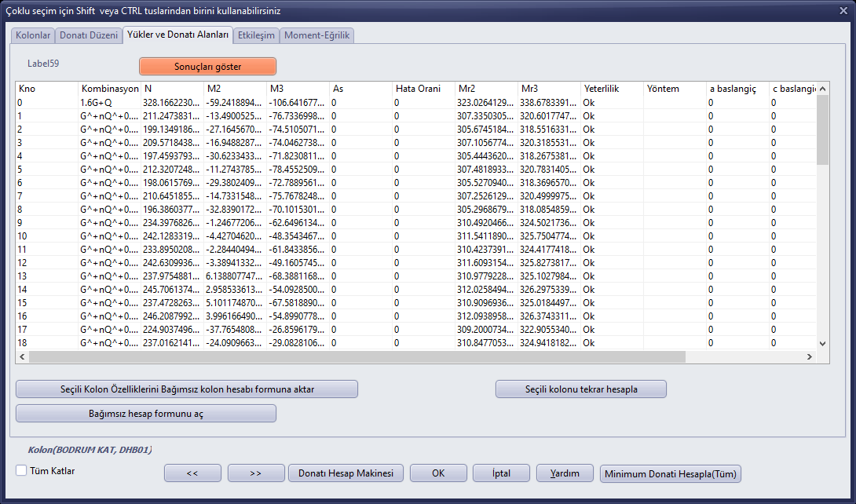Go to previous column with << button
This screenshot has width=856, height=504.
192,473
